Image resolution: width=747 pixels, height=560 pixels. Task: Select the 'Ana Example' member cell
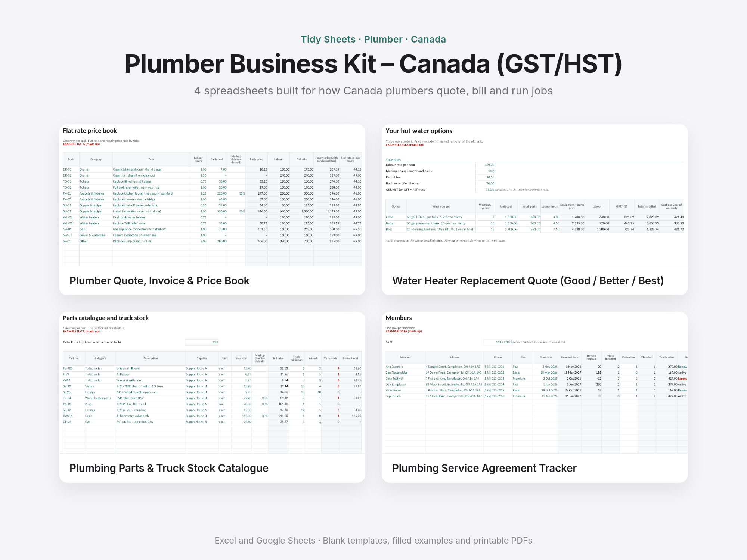pos(405,367)
